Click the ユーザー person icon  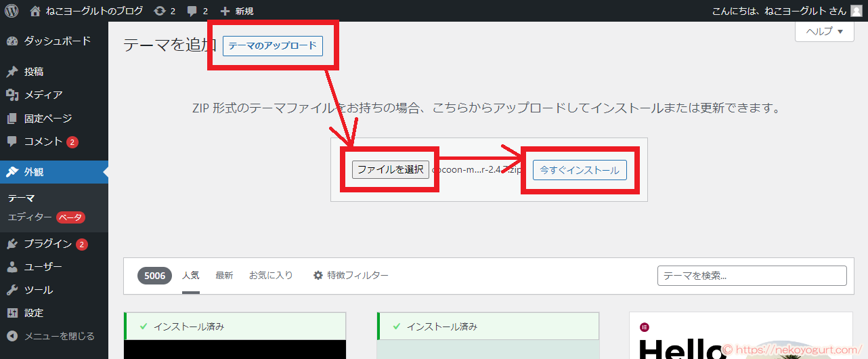(x=12, y=267)
